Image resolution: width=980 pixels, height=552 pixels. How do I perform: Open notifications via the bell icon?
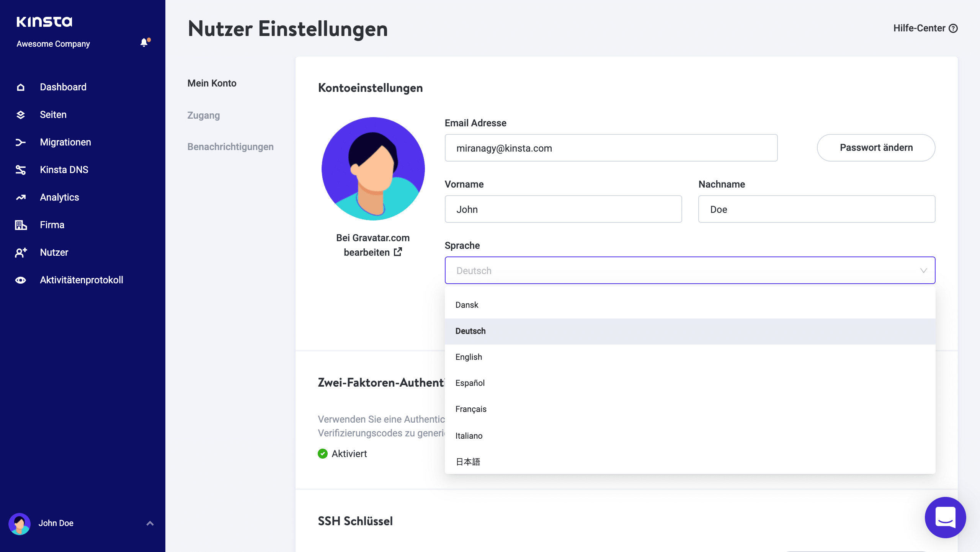[144, 42]
